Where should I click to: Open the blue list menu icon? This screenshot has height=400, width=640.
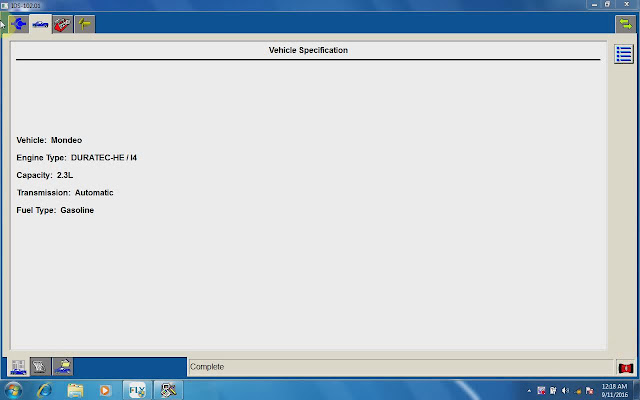click(x=624, y=54)
